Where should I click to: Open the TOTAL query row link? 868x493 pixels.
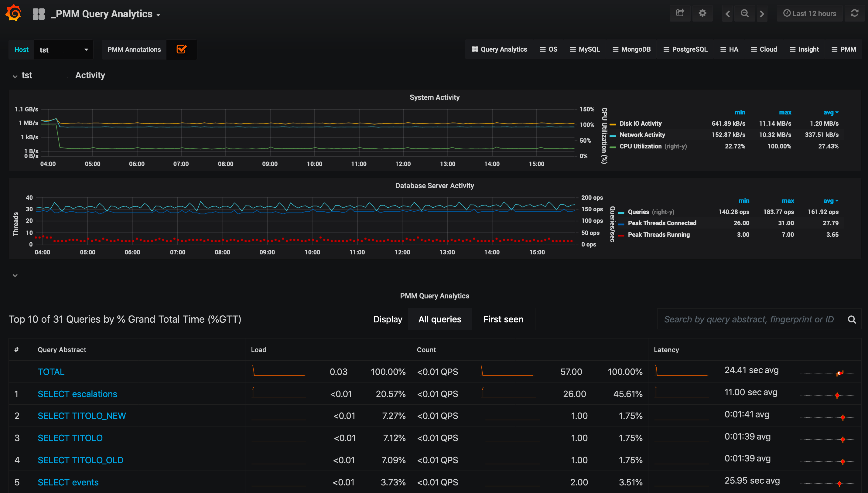coord(51,372)
